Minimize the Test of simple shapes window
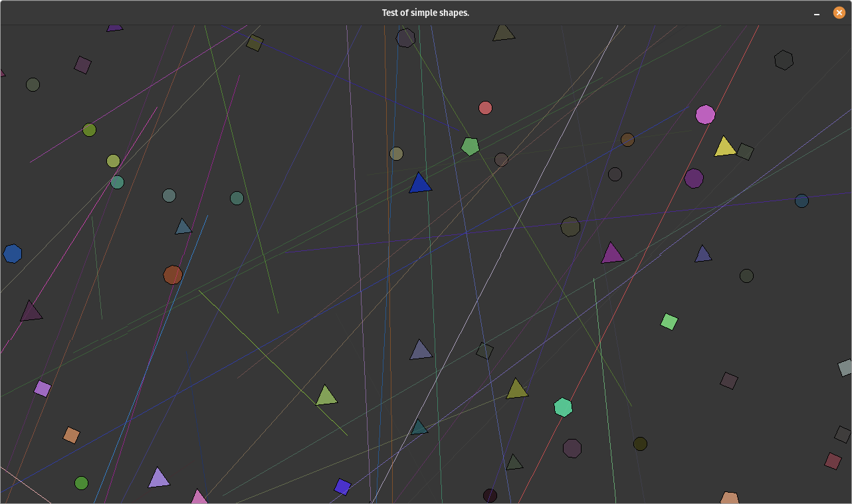This screenshot has width=852, height=504. pyautogui.click(x=817, y=13)
